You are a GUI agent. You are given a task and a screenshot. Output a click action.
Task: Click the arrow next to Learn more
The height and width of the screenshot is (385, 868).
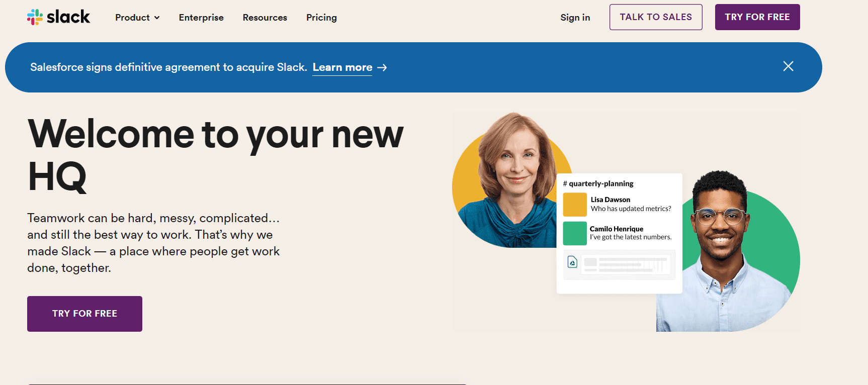(x=382, y=67)
